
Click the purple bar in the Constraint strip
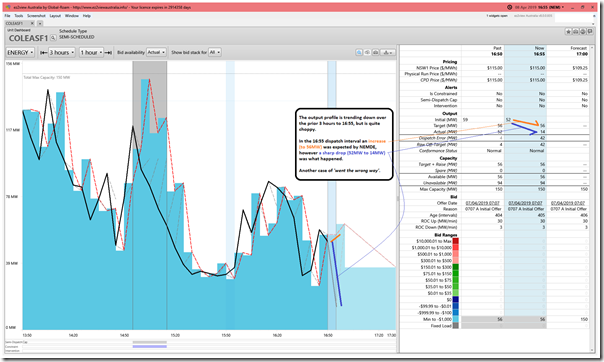(150, 347)
